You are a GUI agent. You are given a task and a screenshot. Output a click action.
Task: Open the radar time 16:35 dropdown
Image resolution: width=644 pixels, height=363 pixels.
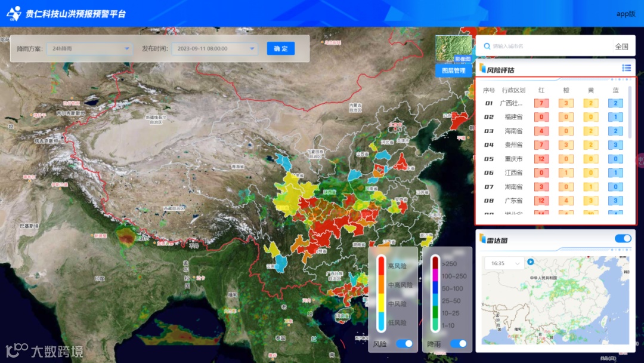(x=504, y=263)
